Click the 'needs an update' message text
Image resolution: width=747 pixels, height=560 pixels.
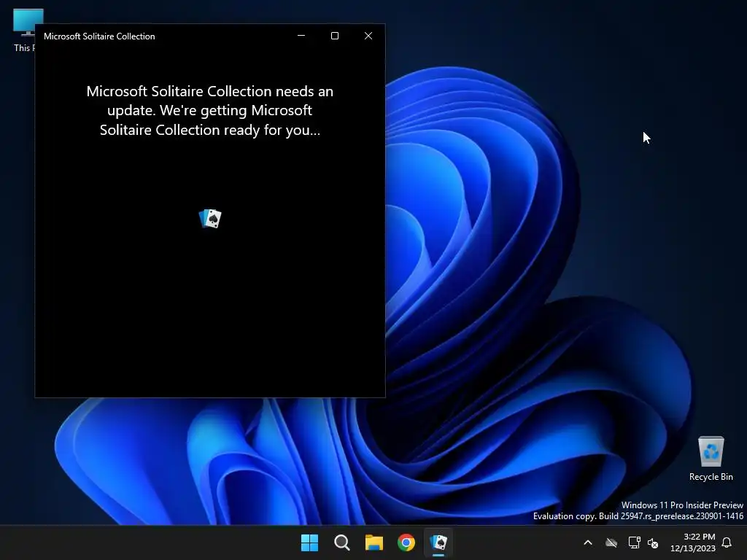(210, 111)
